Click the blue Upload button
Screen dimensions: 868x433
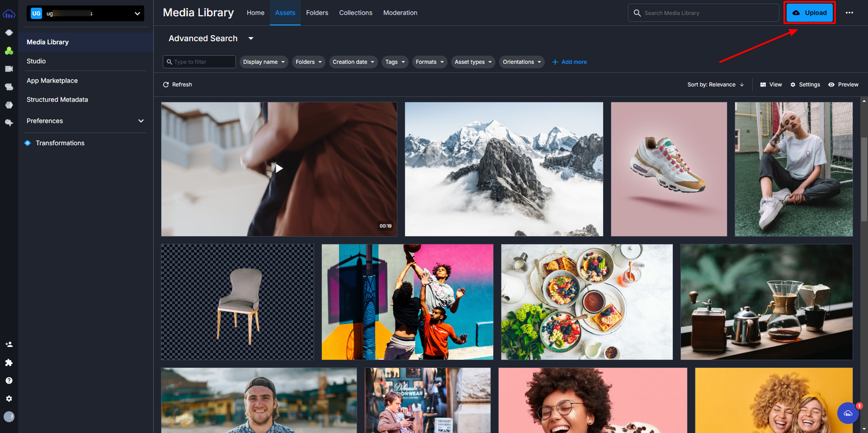pos(809,12)
